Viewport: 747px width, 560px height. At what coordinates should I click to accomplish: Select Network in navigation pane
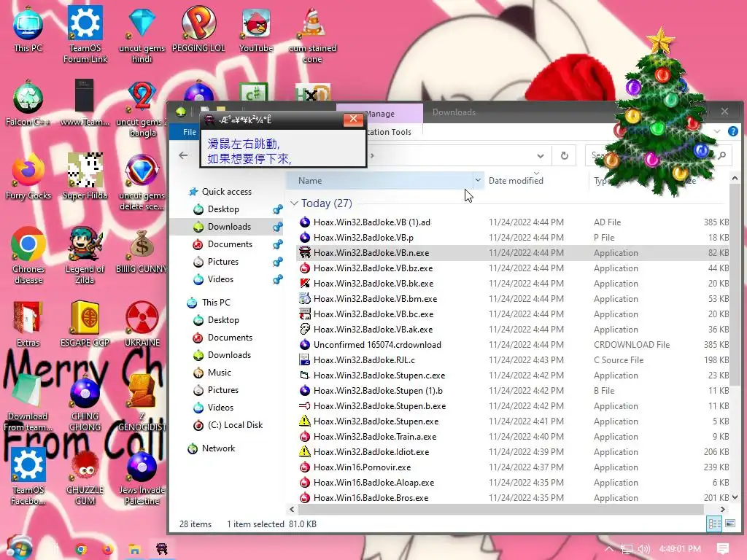[x=218, y=448]
